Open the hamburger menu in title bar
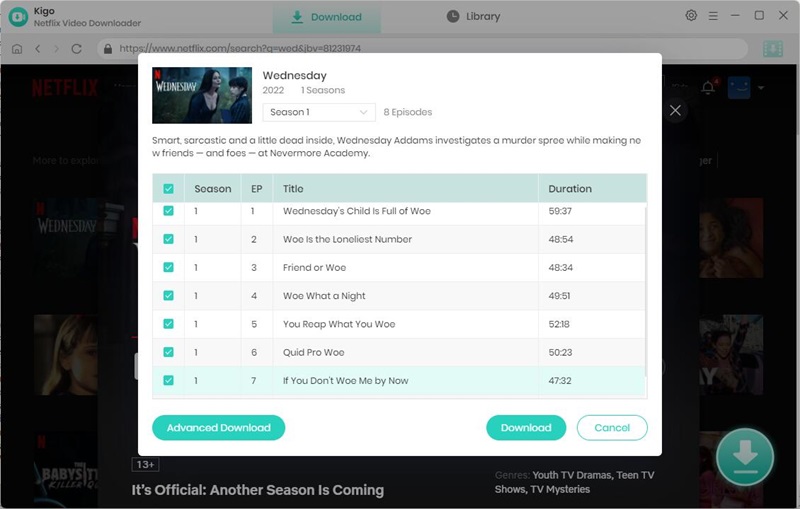 (x=713, y=16)
